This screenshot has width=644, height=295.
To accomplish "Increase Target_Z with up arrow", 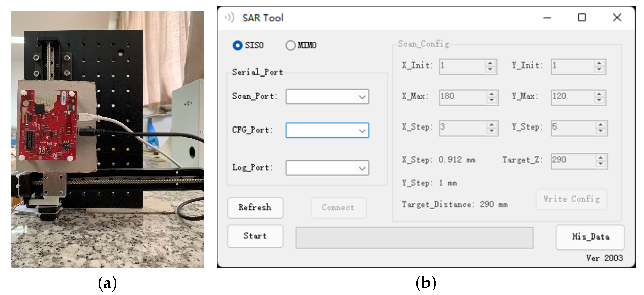I will tap(601, 158).
